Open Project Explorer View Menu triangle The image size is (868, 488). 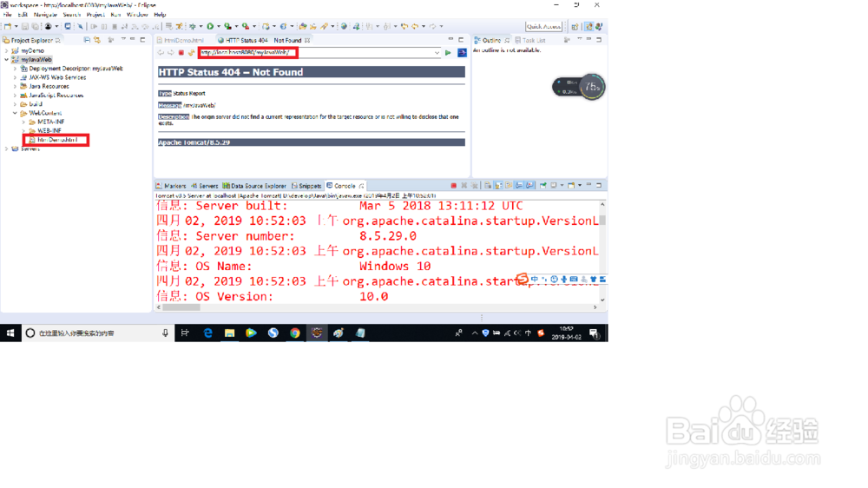[x=123, y=40]
